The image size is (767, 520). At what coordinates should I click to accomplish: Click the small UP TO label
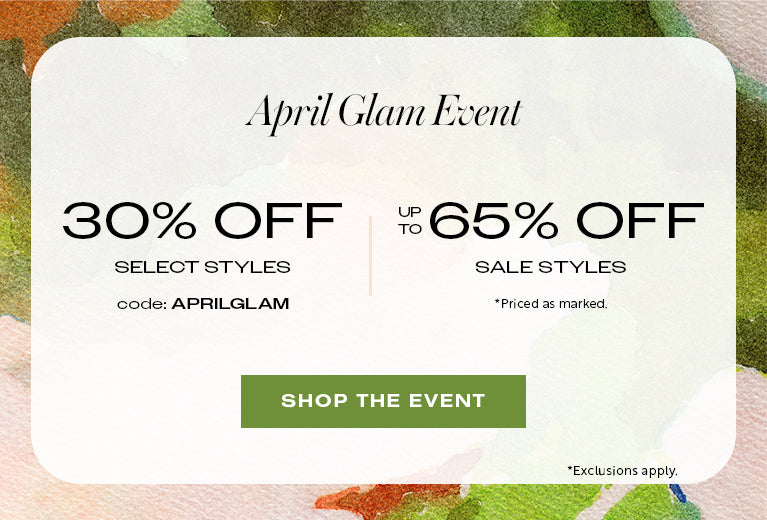click(410, 222)
